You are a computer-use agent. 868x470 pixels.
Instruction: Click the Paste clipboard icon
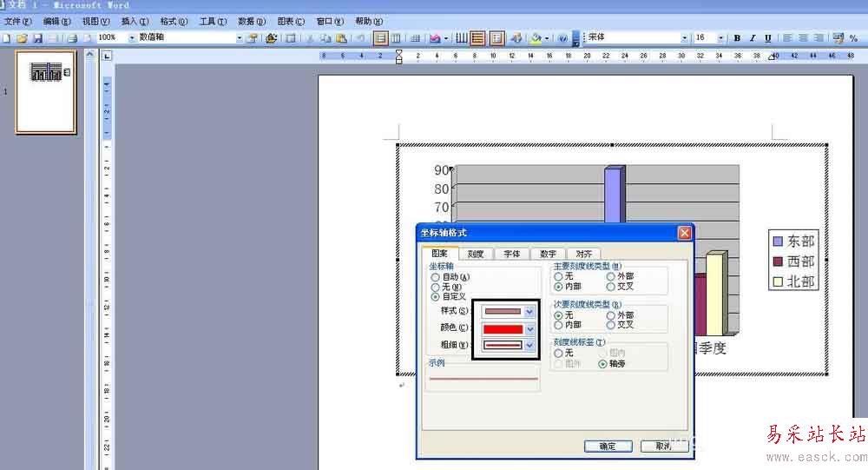341,38
